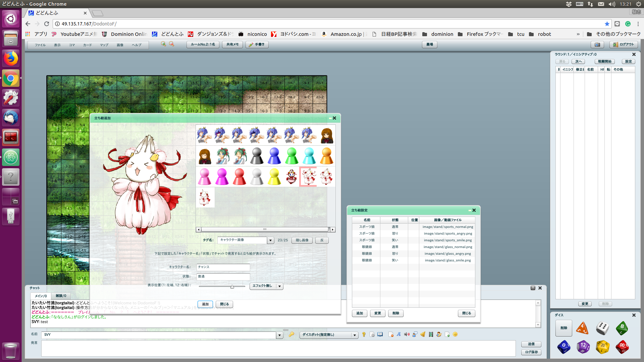Zoom into the map with the magnifier-plus icon

coord(164,44)
